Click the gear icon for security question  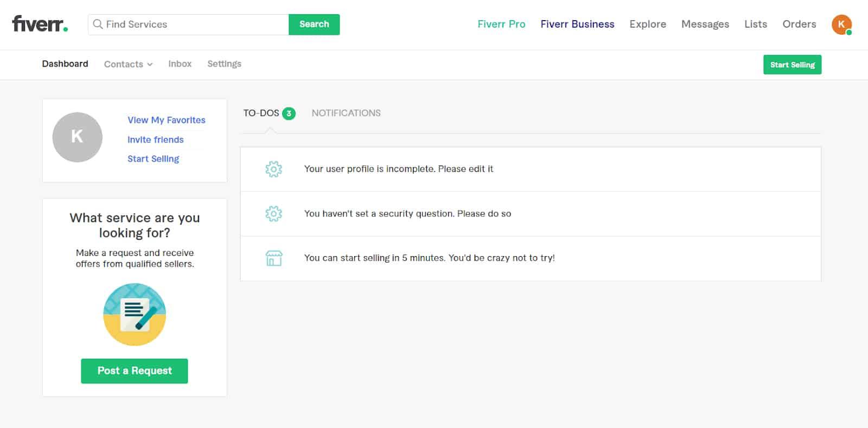273,214
